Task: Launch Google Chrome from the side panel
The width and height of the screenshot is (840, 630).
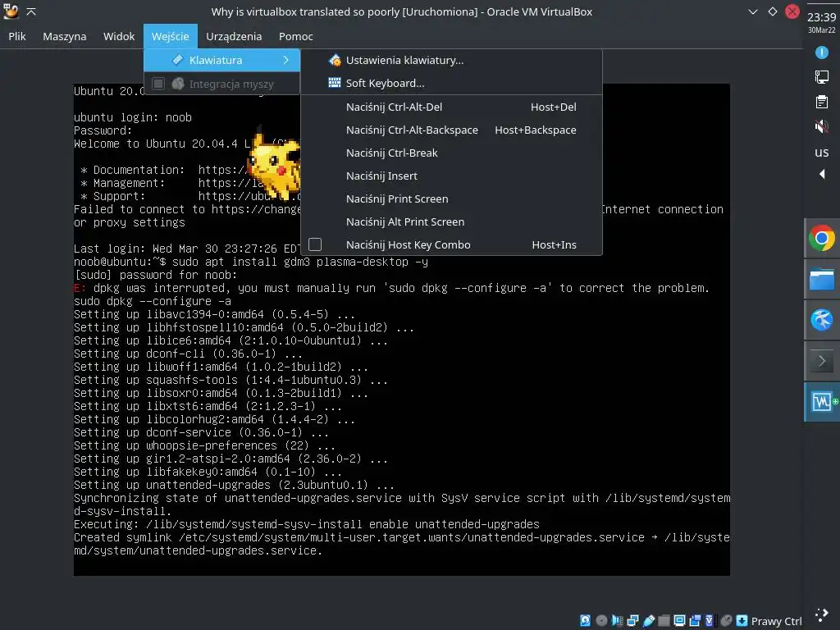Action: [x=822, y=239]
